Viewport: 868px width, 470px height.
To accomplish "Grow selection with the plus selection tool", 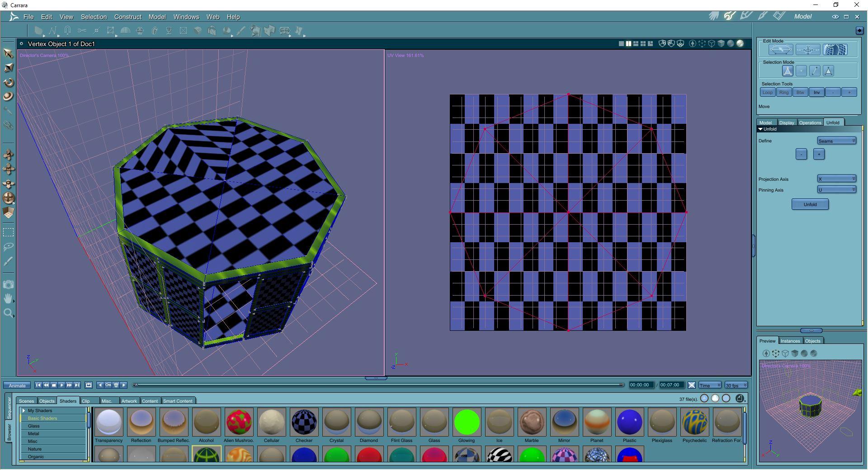I will tap(849, 92).
